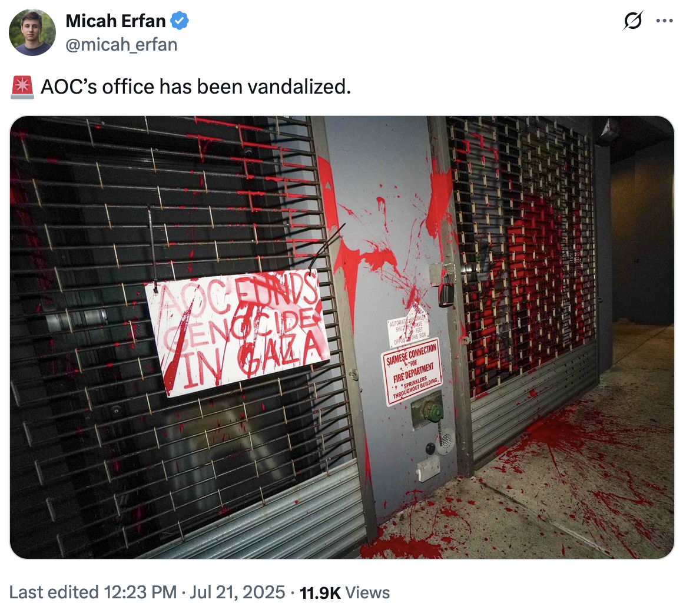Image resolution: width=683 pixels, height=616 pixels.
Task: Open the @micah_erfan handle link
Action: click(121, 45)
